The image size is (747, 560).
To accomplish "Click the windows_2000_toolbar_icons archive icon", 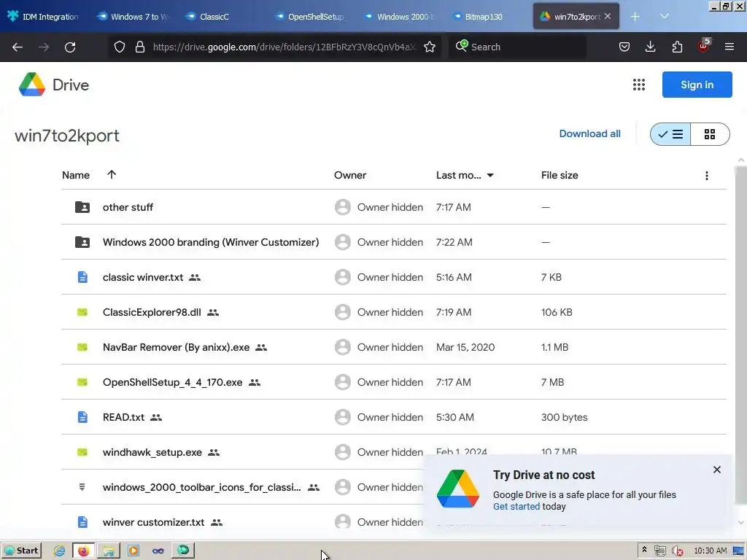I will (x=82, y=486).
